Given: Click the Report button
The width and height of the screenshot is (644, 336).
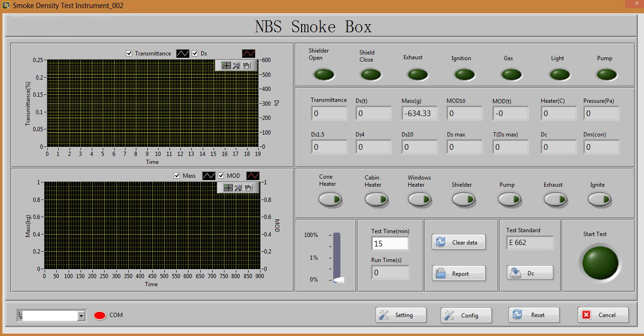Looking at the screenshot, I should [x=459, y=273].
